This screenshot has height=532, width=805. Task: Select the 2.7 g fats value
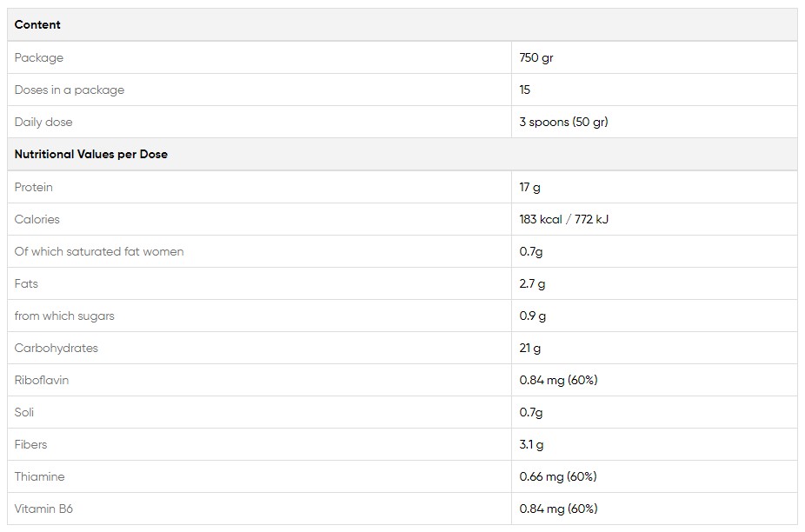tap(533, 283)
